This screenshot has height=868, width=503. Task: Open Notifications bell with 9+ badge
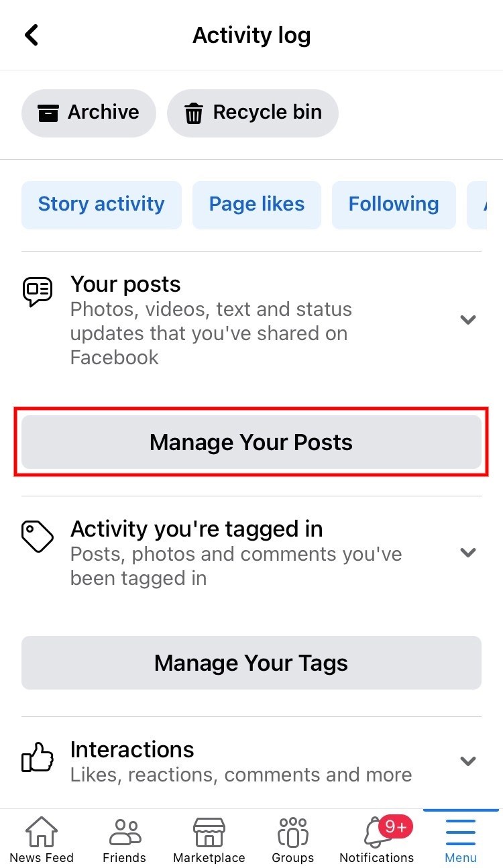tap(377, 832)
